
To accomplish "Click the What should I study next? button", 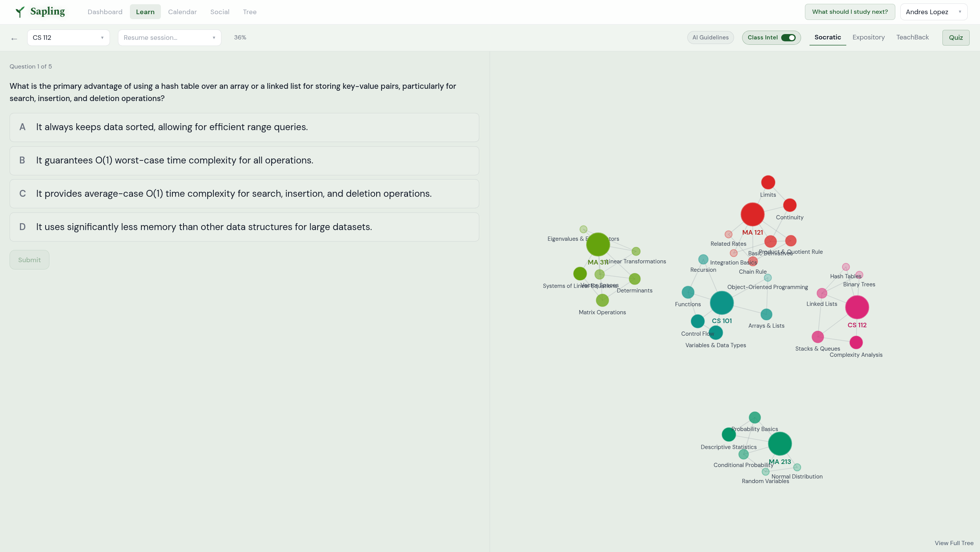I will tap(849, 12).
